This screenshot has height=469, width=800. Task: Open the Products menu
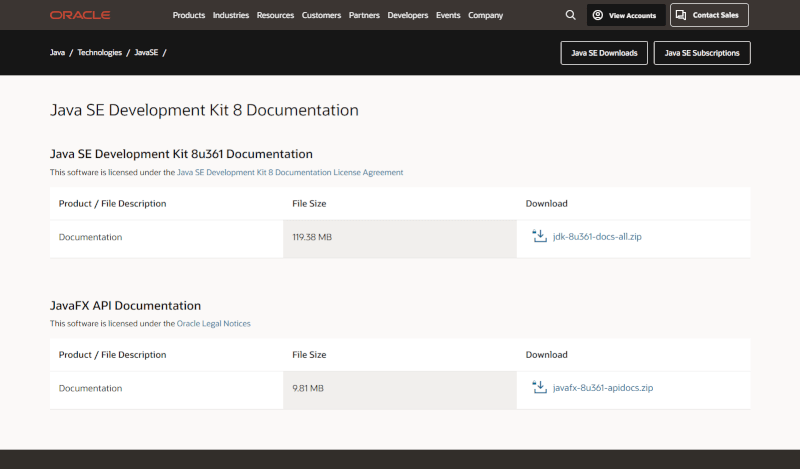pos(189,15)
